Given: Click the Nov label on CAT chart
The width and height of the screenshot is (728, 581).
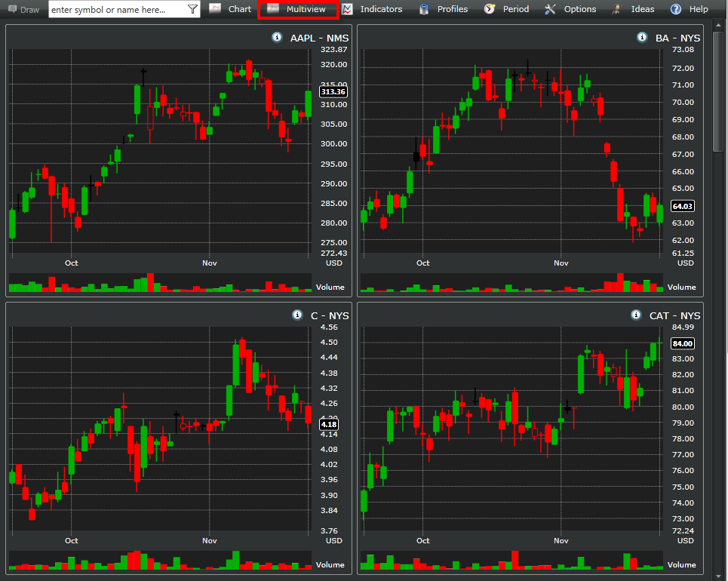Looking at the screenshot, I should (x=561, y=540).
